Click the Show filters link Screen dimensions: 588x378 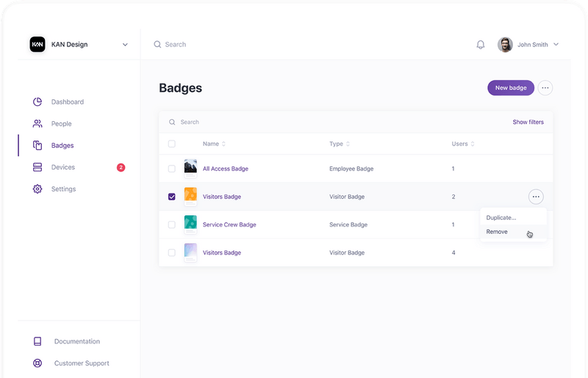pos(528,122)
